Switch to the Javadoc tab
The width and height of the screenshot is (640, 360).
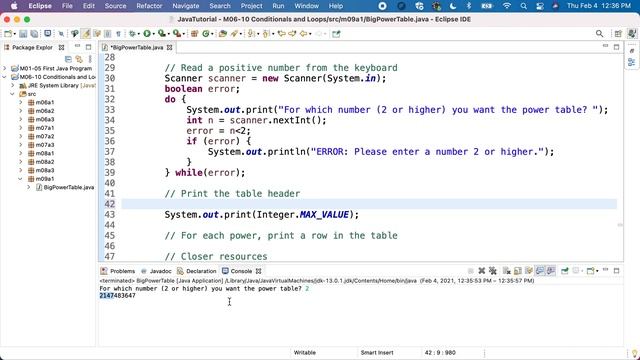click(x=156, y=271)
